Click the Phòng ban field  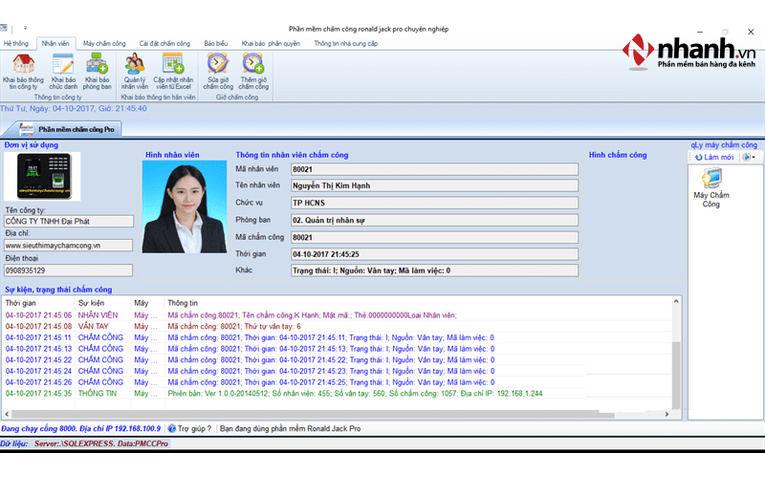pyautogui.click(x=435, y=220)
